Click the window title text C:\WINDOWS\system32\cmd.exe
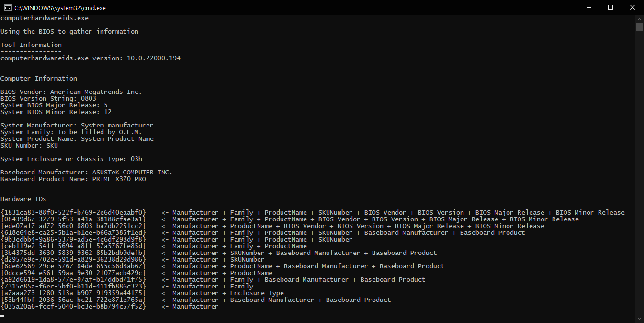644x323 pixels. point(60,8)
